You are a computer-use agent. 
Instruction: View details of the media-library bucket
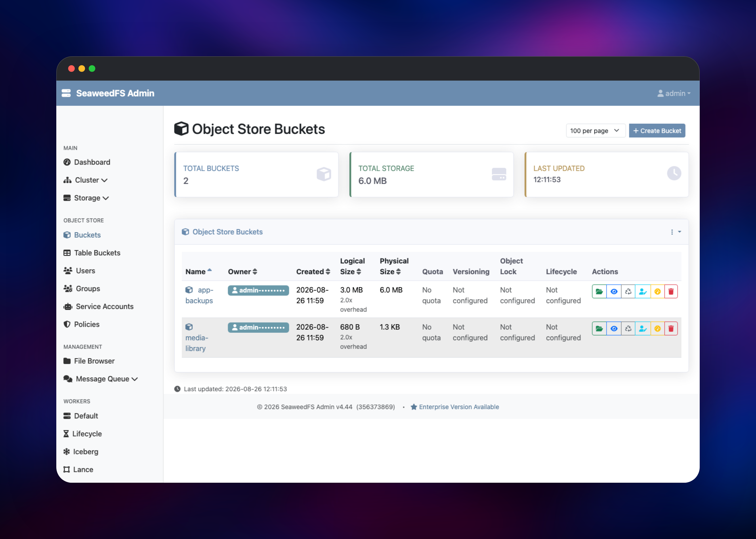[614, 329]
